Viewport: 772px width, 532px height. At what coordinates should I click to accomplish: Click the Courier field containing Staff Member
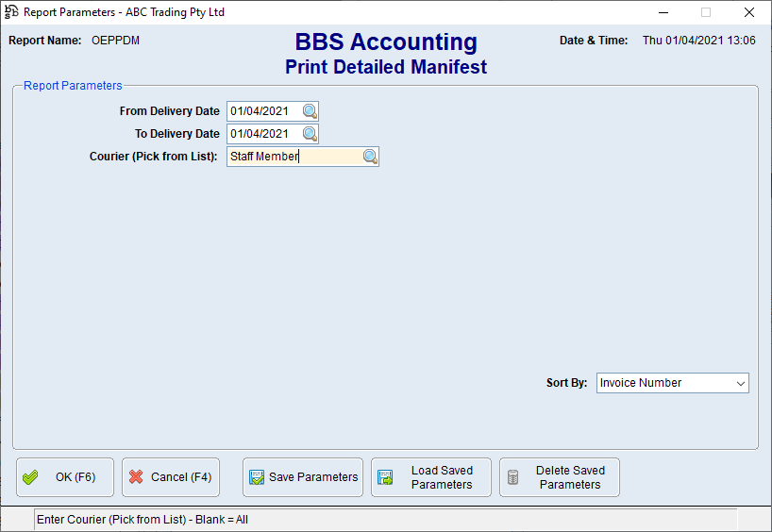[x=293, y=157]
